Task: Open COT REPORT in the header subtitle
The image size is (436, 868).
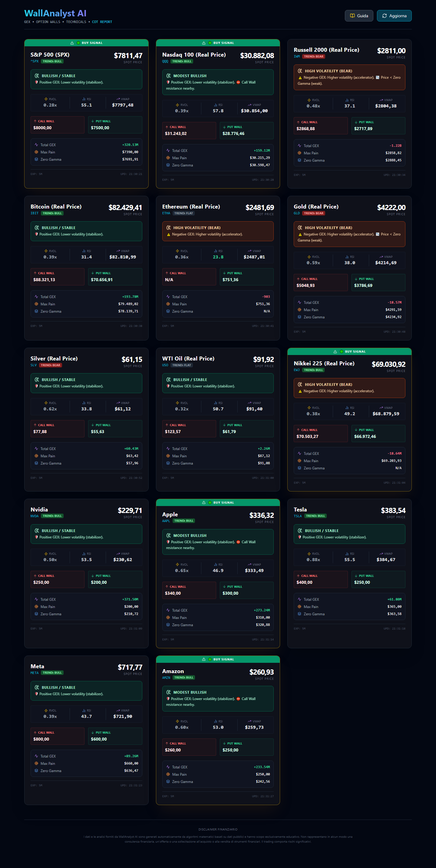Action: [x=102, y=22]
